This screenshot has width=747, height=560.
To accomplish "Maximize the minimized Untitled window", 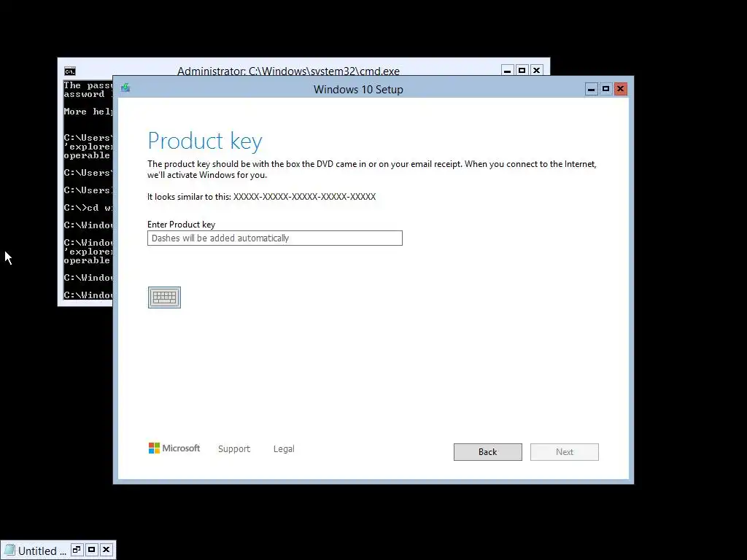I will coord(91,550).
